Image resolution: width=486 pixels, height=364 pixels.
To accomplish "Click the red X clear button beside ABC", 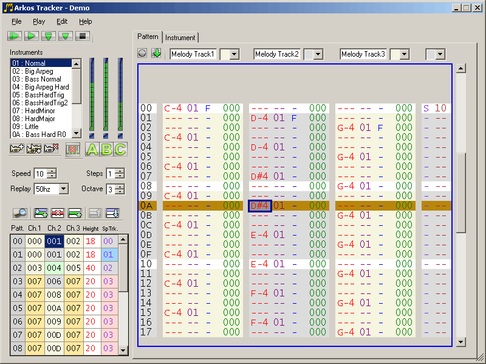I will [73, 149].
